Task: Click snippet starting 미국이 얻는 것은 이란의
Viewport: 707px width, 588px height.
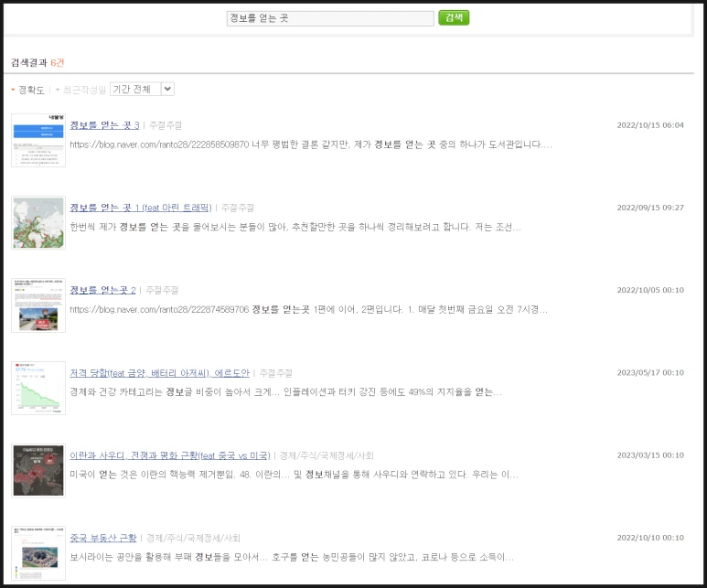Action: (294, 475)
